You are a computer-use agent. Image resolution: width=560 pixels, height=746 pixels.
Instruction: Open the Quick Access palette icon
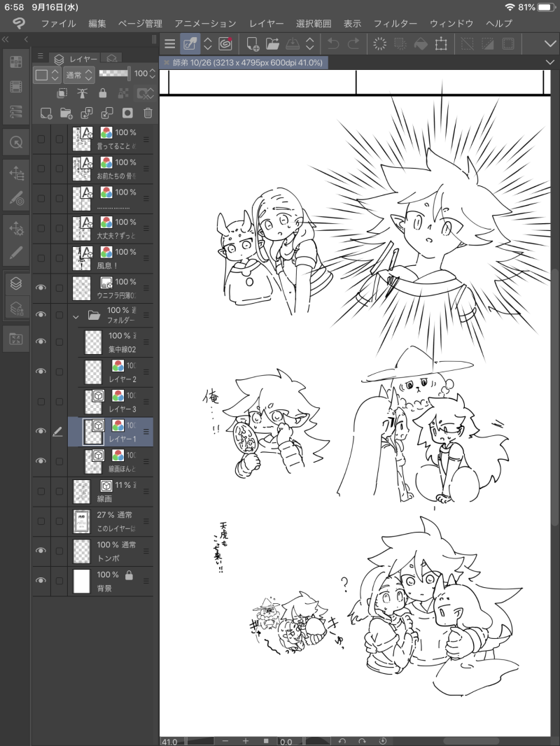click(16, 62)
